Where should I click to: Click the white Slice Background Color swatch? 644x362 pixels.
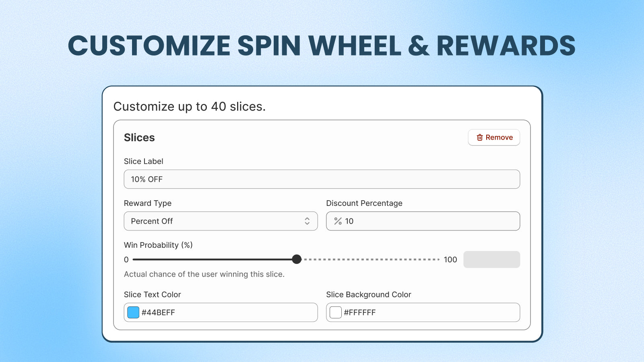pyautogui.click(x=335, y=312)
